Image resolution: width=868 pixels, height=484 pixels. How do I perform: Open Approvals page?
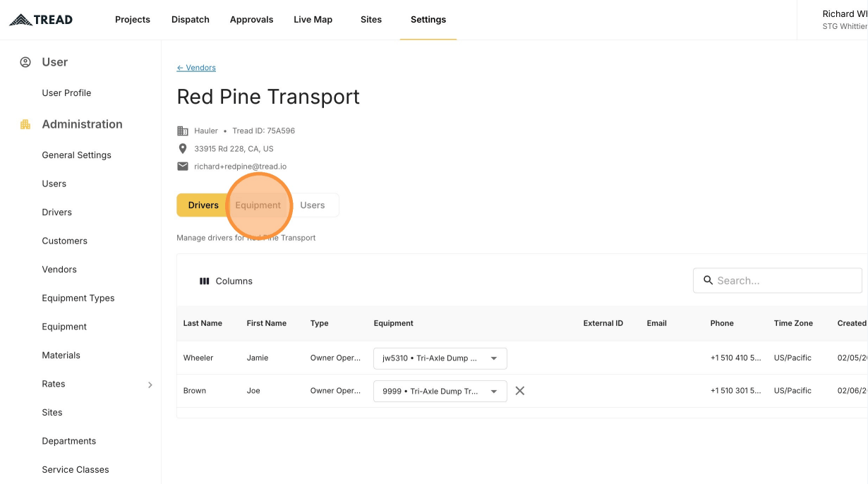(251, 20)
